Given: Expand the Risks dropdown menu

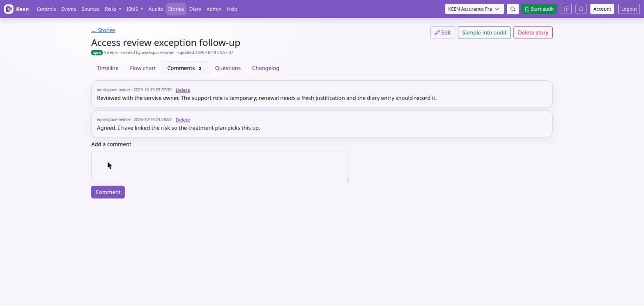Looking at the screenshot, I should 113,9.
